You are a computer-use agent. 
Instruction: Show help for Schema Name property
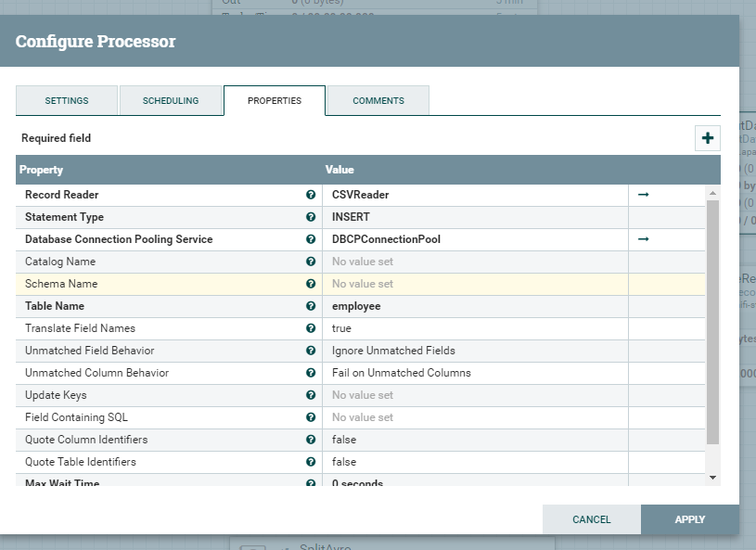[311, 284]
